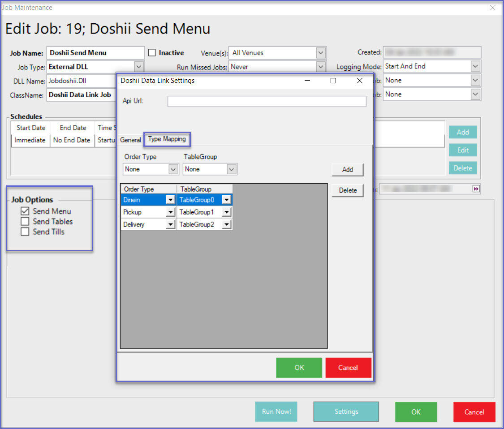Enable the Send Tills option
The image size is (504, 429).
tap(25, 232)
